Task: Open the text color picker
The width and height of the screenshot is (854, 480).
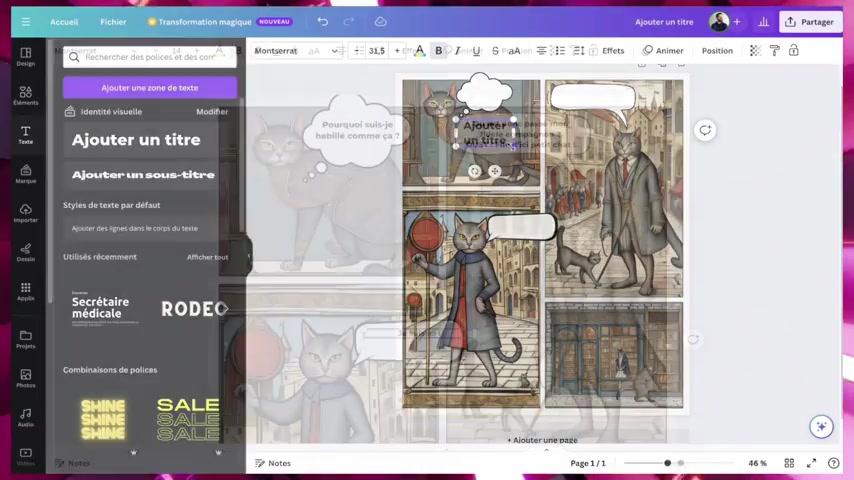Action: [x=419, y=51]
